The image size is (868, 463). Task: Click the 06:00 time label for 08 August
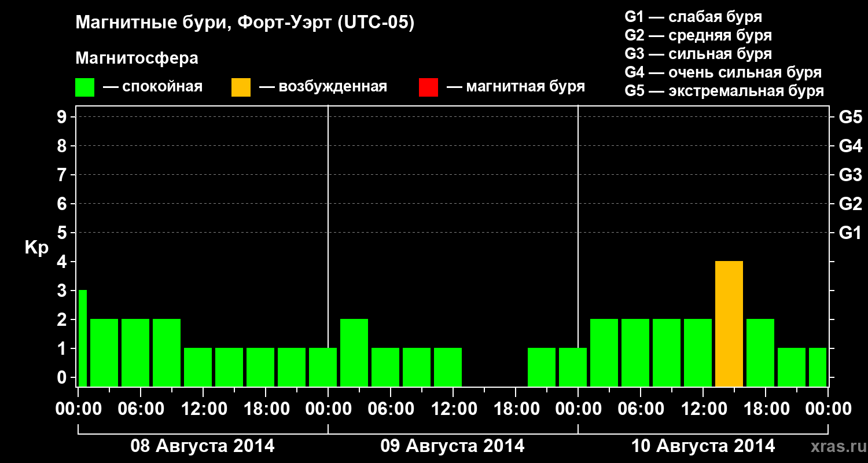141,409
